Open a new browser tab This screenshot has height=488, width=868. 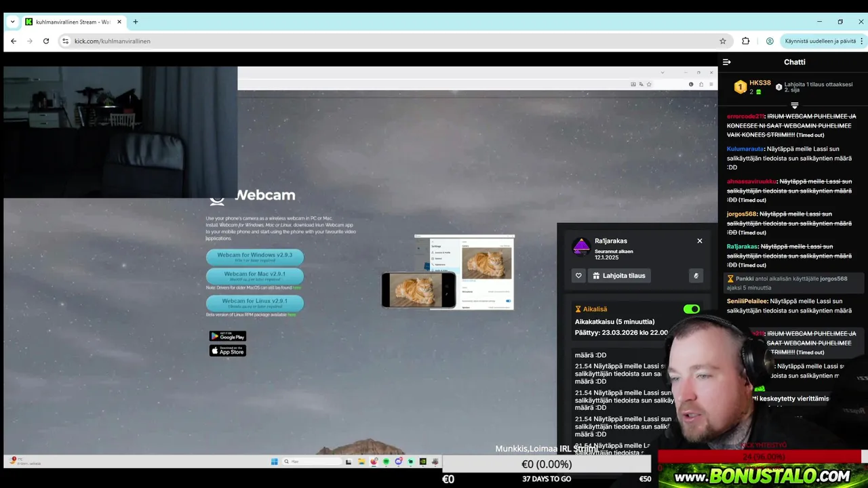(136, 22)
